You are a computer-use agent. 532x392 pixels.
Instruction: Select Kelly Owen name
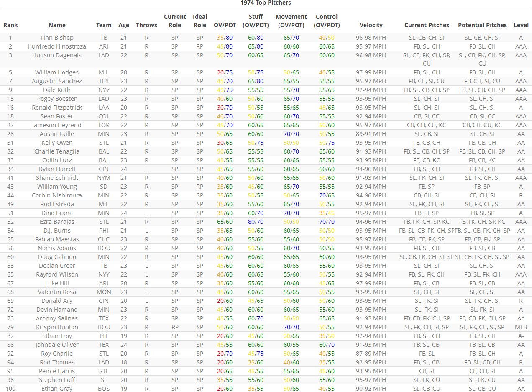(x=57, y=143)
